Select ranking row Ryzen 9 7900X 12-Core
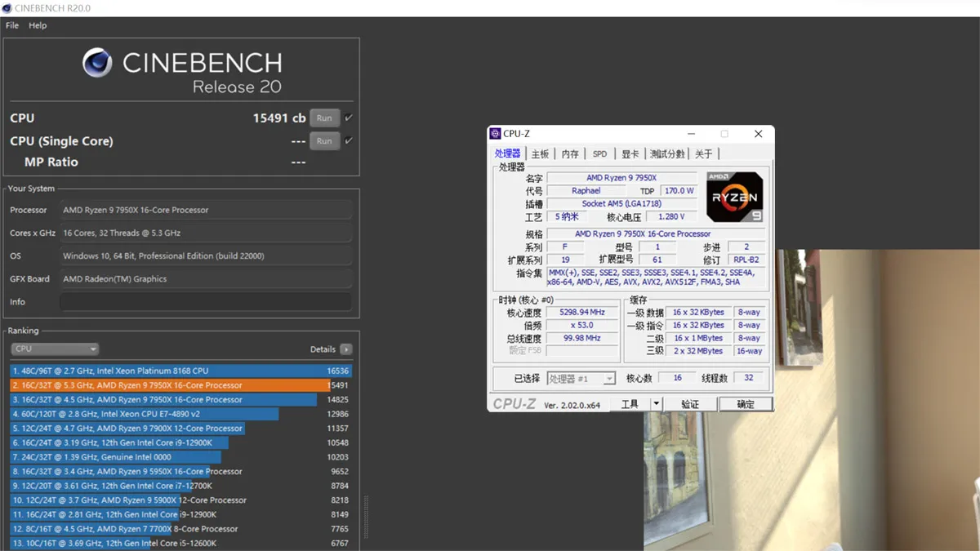This screenshot has width=980, height=551. (181, 429)
